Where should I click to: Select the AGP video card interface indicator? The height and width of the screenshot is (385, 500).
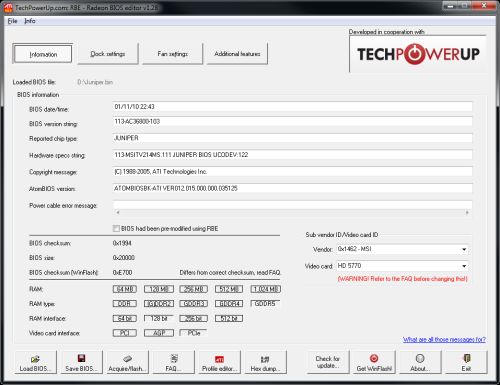pos(159,333)
